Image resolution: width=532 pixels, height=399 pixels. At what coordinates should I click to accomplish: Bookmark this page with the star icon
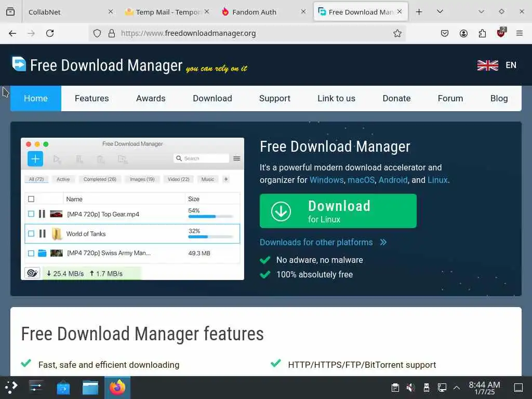click(397, 33)
